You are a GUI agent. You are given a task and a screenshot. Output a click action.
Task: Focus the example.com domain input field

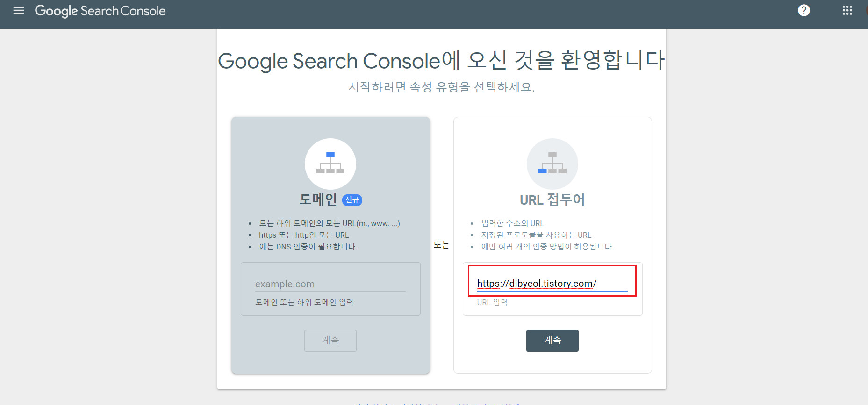click(x=330, y=284)
